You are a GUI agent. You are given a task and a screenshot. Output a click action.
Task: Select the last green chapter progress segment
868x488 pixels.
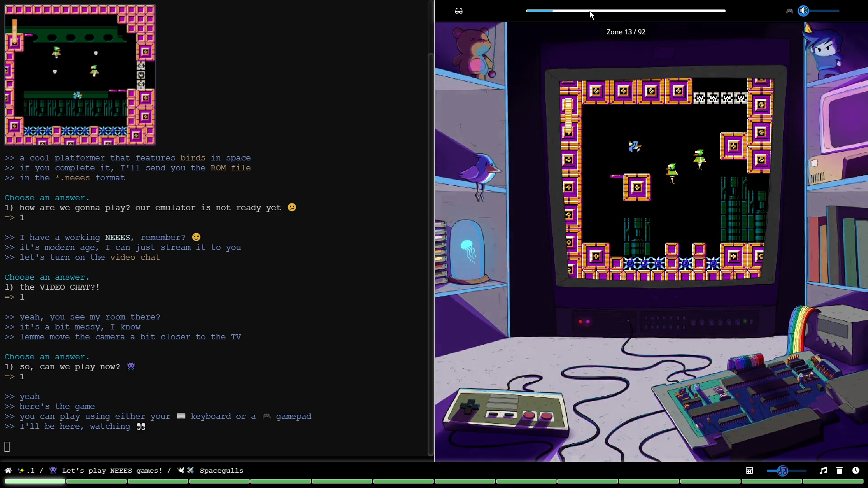click(x=833, y=482)
